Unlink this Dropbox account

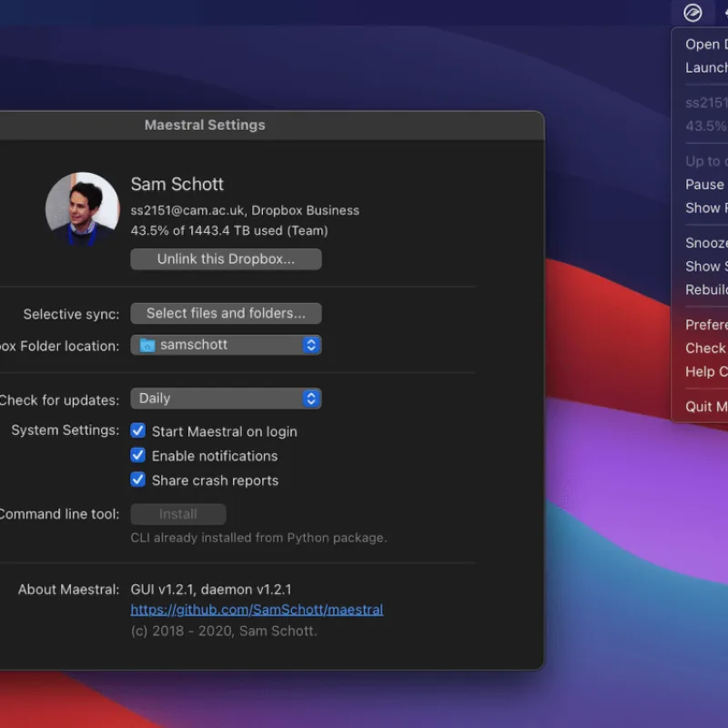(x=226, y=259)
